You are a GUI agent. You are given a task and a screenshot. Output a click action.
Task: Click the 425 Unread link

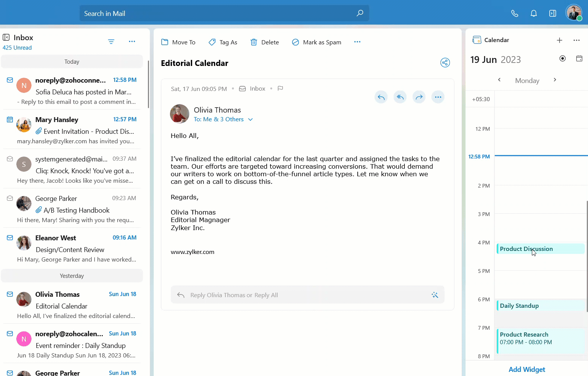coord(17,47)
